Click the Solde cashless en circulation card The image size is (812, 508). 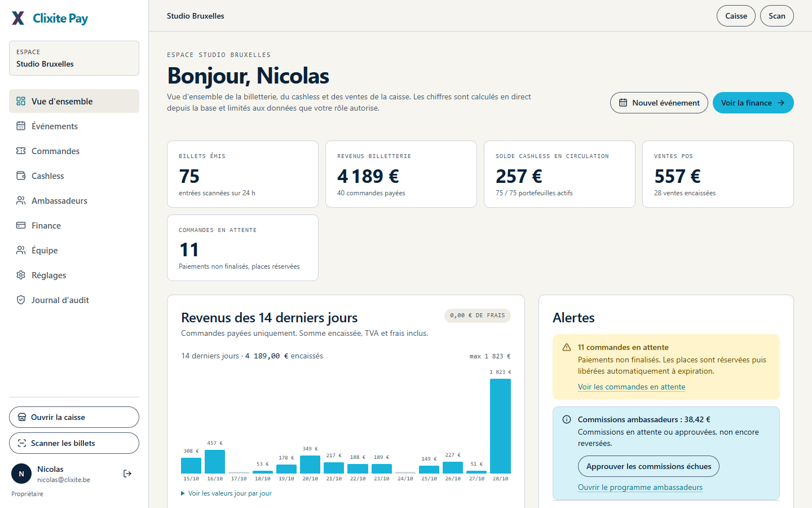559,174
